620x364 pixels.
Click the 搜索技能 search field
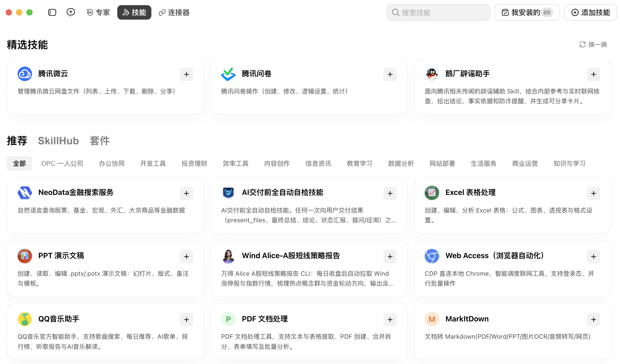[x=439, y=12]
